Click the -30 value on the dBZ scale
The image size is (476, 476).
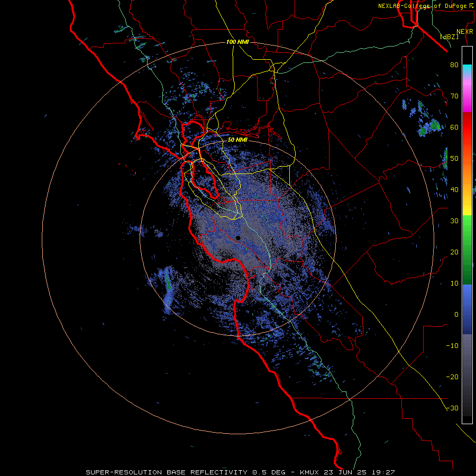point(452,408)
